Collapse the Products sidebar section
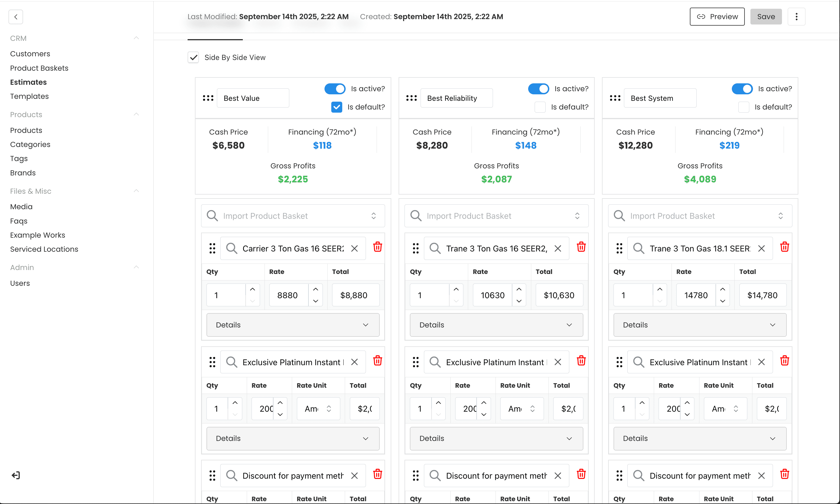 pyautogui.click(x=136, y=114)
